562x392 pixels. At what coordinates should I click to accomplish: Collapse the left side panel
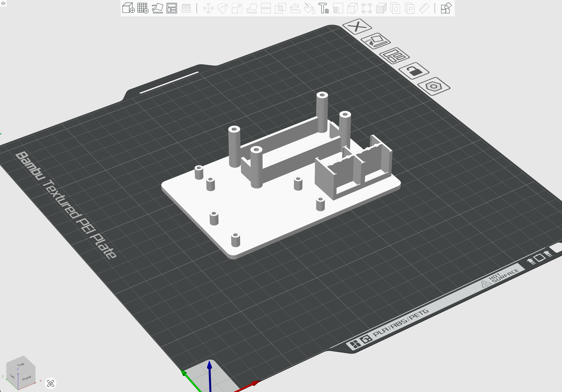tap(3, 3)
